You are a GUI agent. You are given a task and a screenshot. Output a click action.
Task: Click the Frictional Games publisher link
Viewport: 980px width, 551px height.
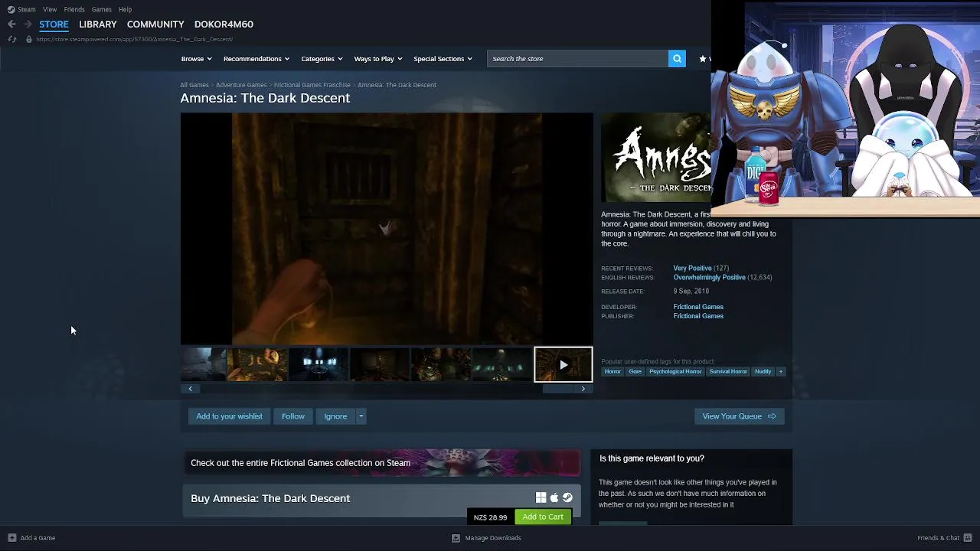pos(698,316)
